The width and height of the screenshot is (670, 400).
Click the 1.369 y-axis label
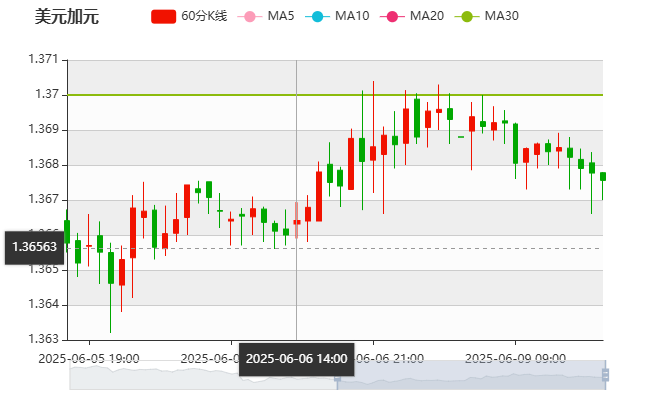43,129
